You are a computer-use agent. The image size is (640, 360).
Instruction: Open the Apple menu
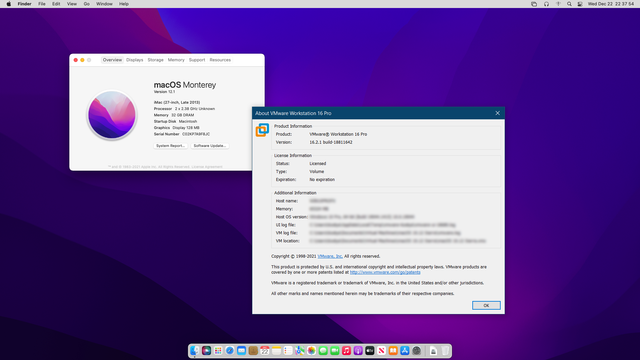[9, 4]
